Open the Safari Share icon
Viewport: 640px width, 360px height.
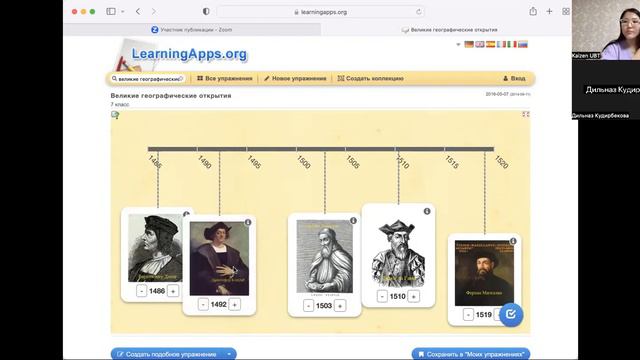point(533,11)
